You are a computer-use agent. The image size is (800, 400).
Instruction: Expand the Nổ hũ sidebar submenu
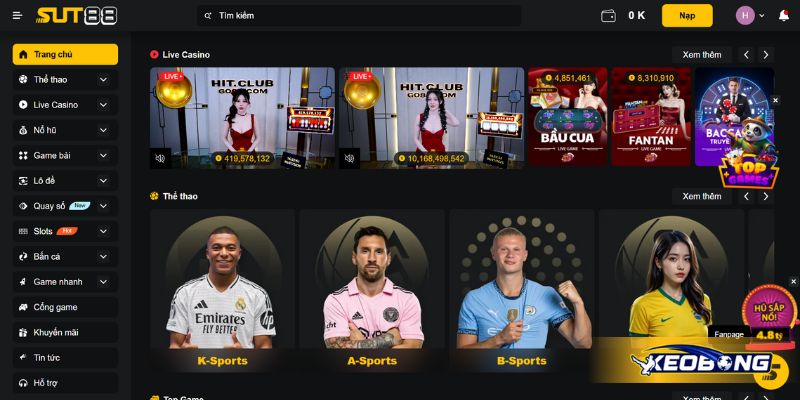pyautogui.click(x=104, y=130)
